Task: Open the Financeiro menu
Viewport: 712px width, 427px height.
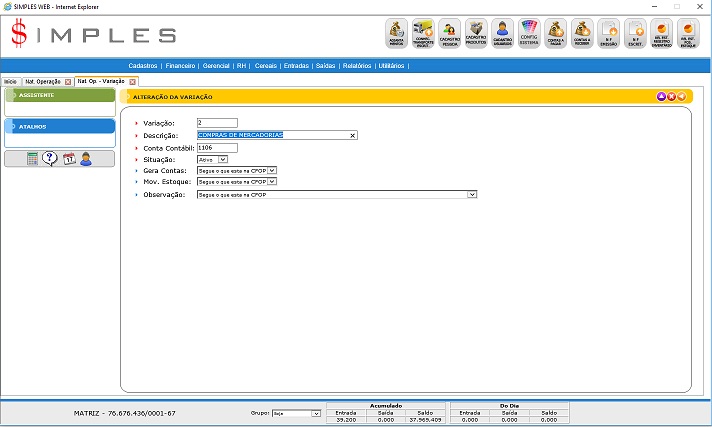Action: [x=181, y=65]
